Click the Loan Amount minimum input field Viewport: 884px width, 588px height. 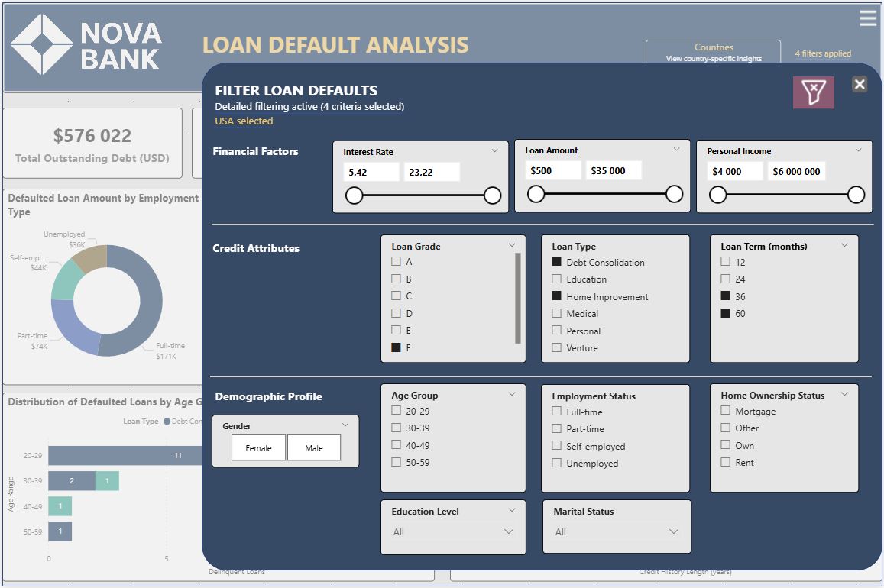pos(552,170)
